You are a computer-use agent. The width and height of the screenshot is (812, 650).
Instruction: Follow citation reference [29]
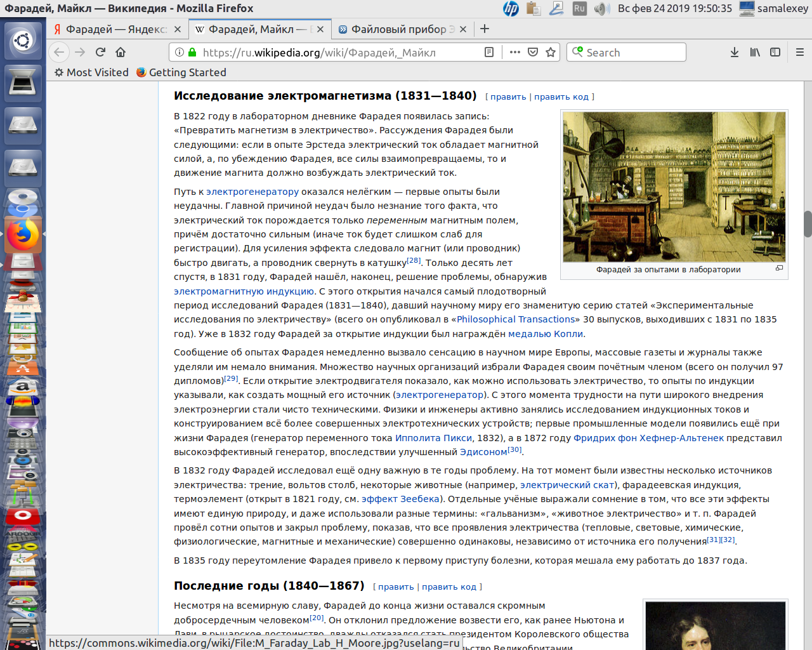[x=231, y=378]
